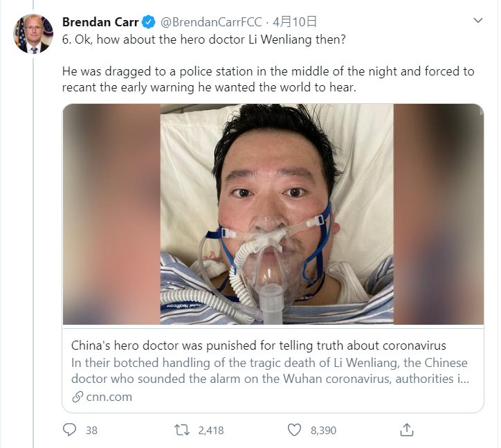
Task: Click the retweet count 2,418
Action: coord(210,430)
